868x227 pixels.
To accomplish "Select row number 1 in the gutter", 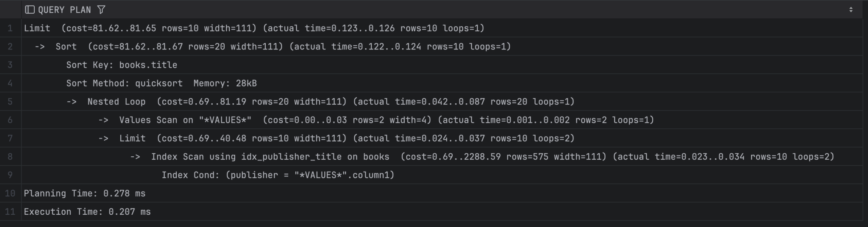I will (x=10, y=28).
